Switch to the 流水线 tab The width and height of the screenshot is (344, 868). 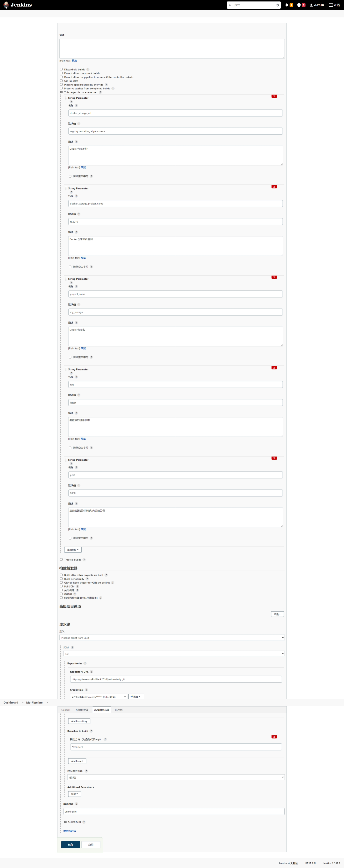(119, 710)
